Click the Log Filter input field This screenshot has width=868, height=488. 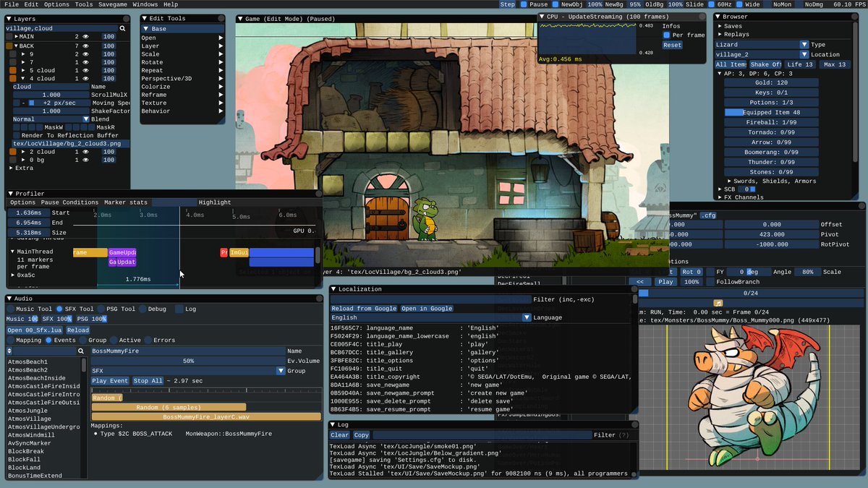click(482, 435)
